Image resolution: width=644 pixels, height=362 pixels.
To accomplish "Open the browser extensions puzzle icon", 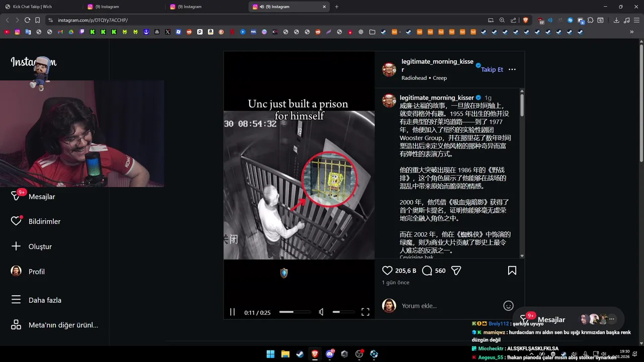I will (591, 20).
